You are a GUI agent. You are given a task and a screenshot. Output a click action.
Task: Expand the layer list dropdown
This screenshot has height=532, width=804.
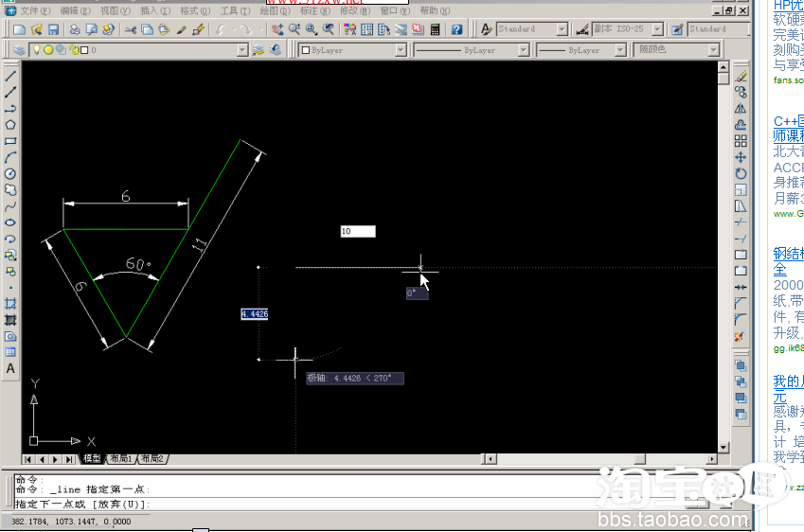coord(242,49)
